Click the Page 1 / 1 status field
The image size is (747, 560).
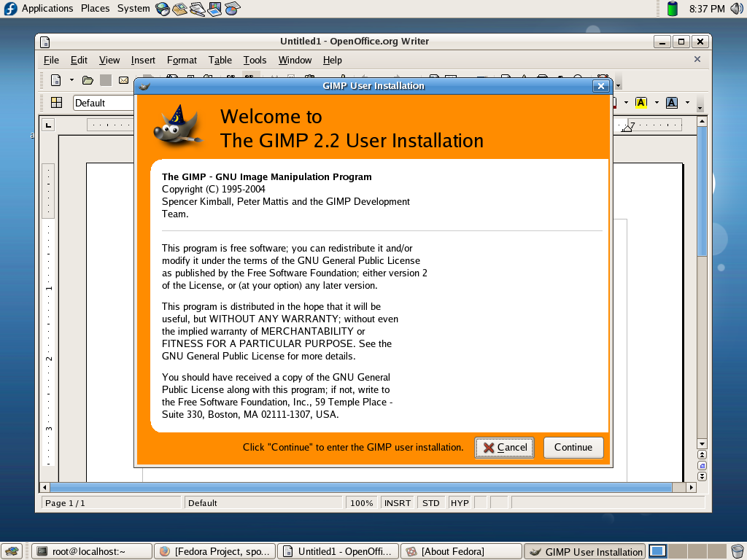coord(111,503)
